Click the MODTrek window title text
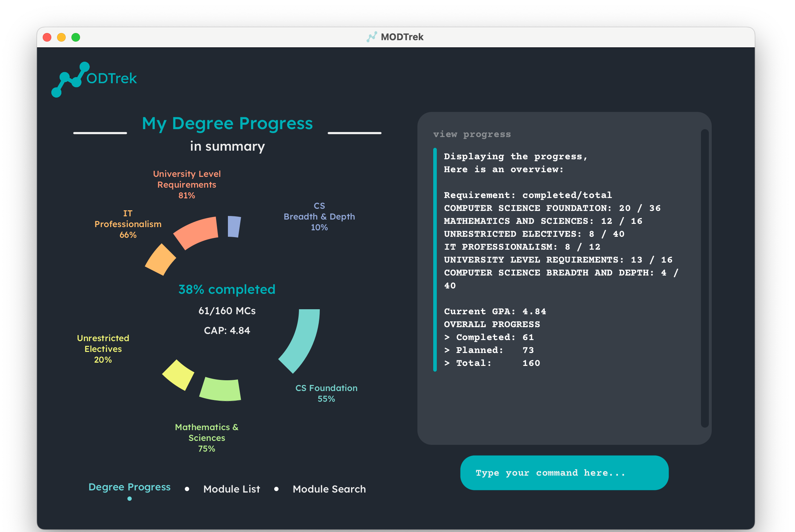The image size is (795, 532). tap(402, 37)
